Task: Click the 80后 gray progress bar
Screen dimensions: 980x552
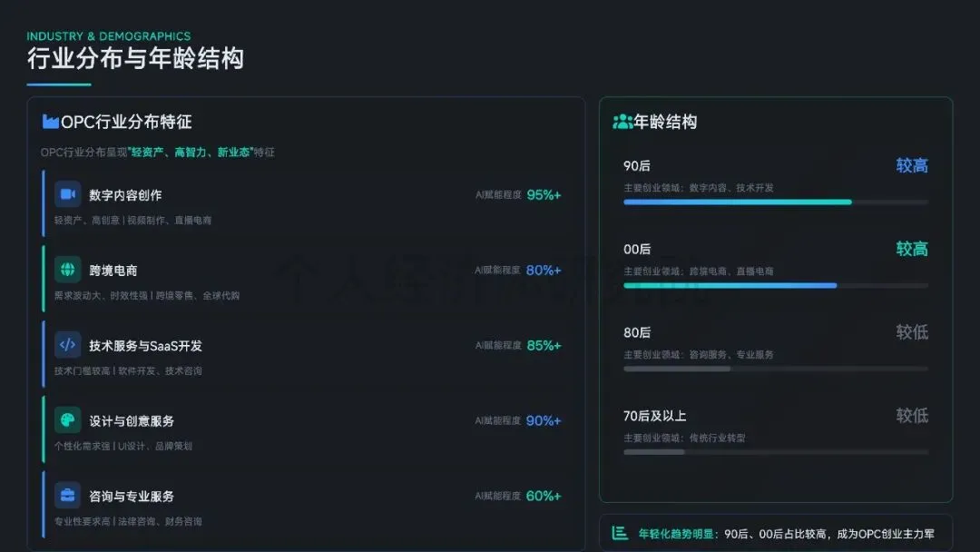Action: coord(776,369)
